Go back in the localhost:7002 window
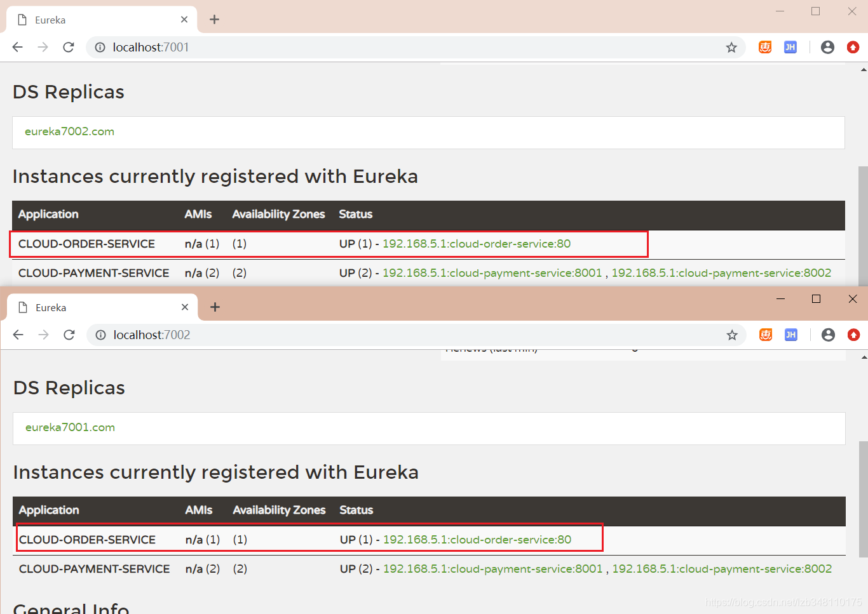This screenshot has width=868, height=614. point(18,335)
